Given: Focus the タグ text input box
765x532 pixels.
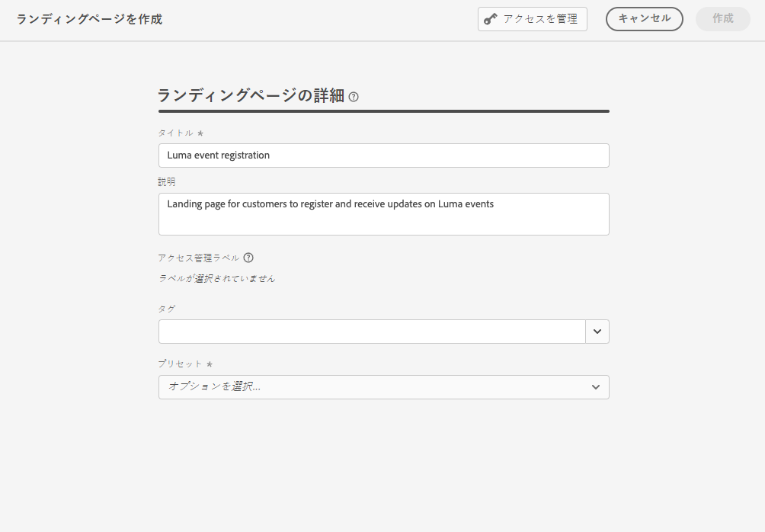Looking at the screenshot, I should [x=372, y=332].
